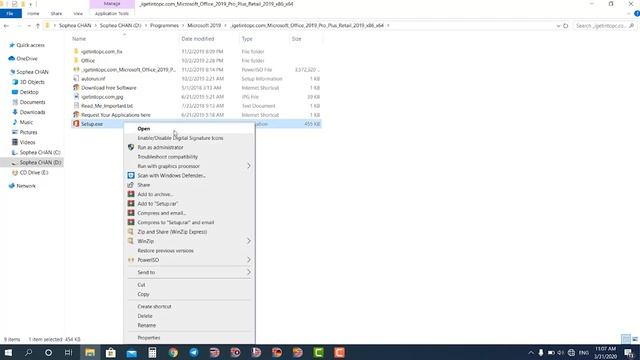
Task: Click the Back navigation arrow
Action: [6, 26]
